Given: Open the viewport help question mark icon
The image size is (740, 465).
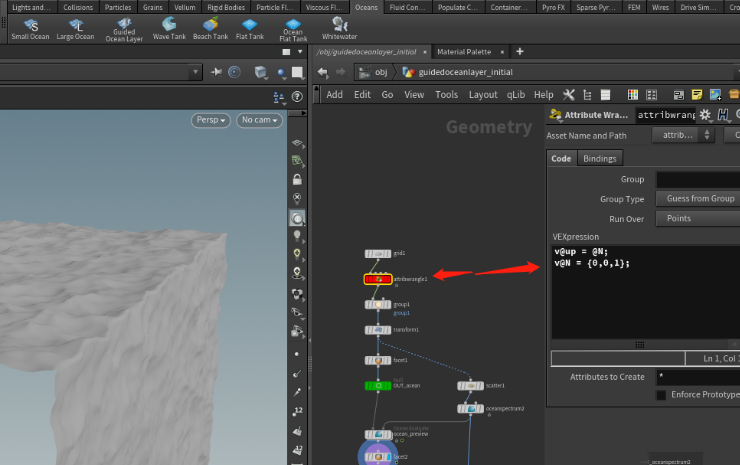Looking at the screenshot, I should (x=297, y=97).
